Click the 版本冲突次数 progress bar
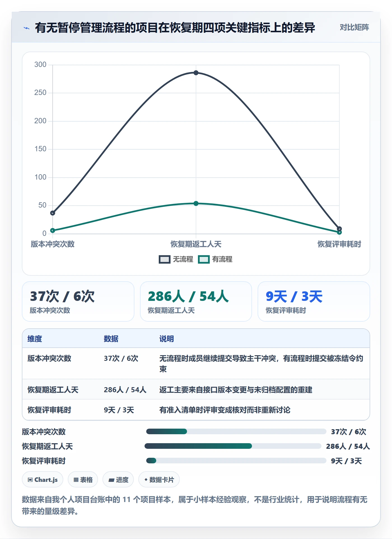The height and width of the screenshot is (539, 392). pos(236,431)
